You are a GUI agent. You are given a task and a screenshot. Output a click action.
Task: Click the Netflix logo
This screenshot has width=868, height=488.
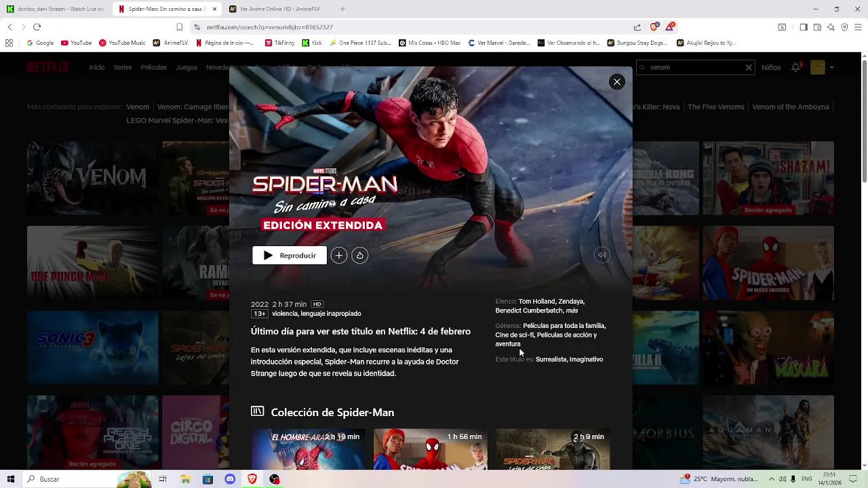[48, 67]
